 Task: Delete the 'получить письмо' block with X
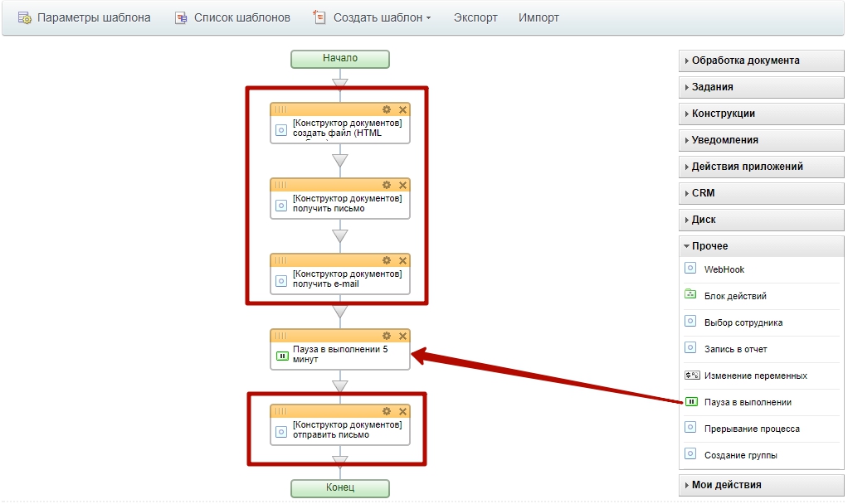pyautogui.click(x=402, y=185)
